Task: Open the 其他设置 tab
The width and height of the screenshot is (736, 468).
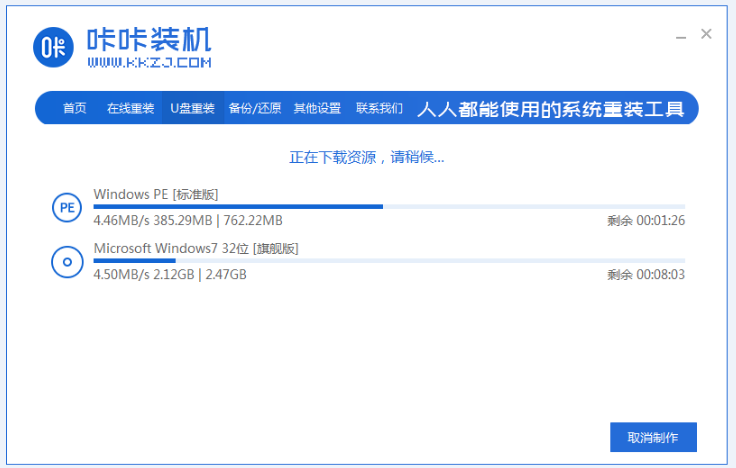Action: [317, 108]
